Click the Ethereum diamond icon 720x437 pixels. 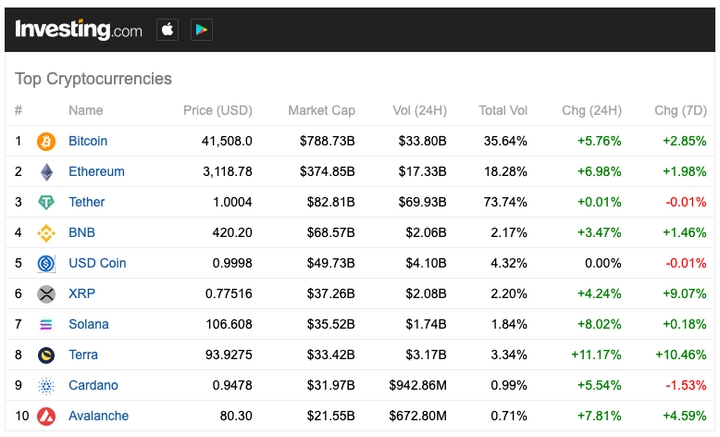(x=46, y=172)
